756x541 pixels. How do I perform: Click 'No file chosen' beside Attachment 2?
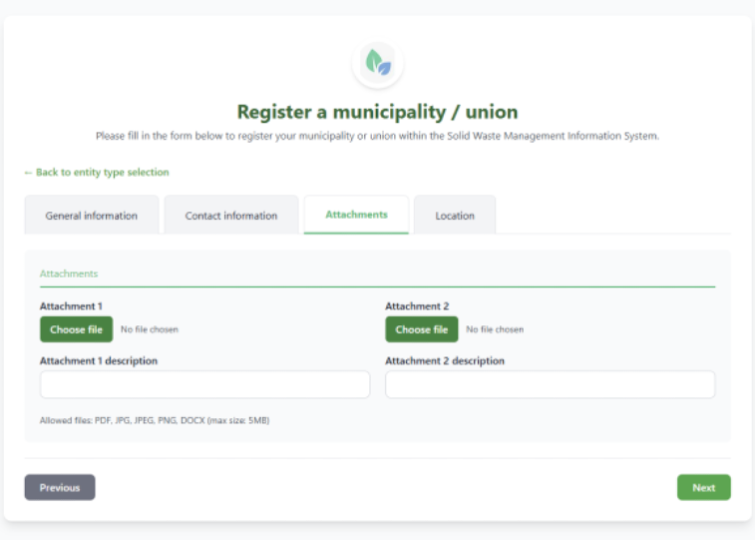tap(495, 329)
